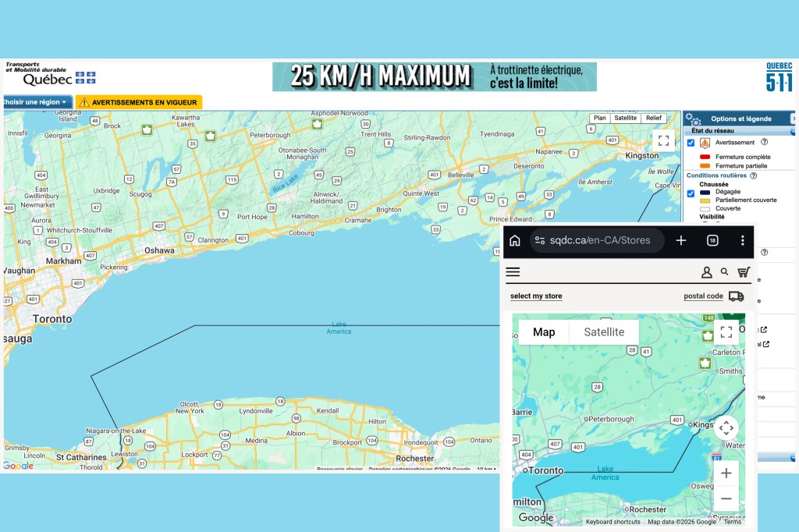This screenshot has width=799, height=532.
Task: Show the 18 open tabs switcher
Action: coord(712,240)
